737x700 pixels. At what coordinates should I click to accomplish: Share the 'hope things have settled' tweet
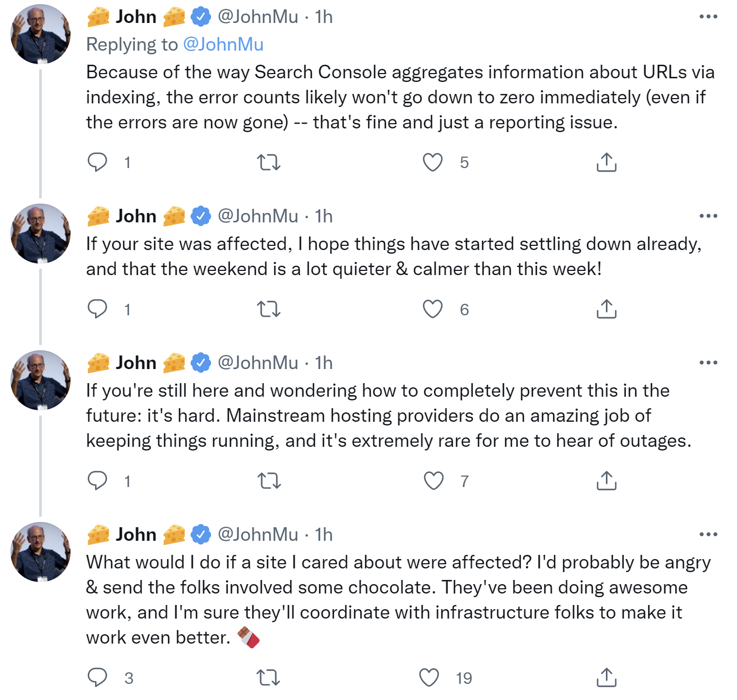tap(606, 309)
